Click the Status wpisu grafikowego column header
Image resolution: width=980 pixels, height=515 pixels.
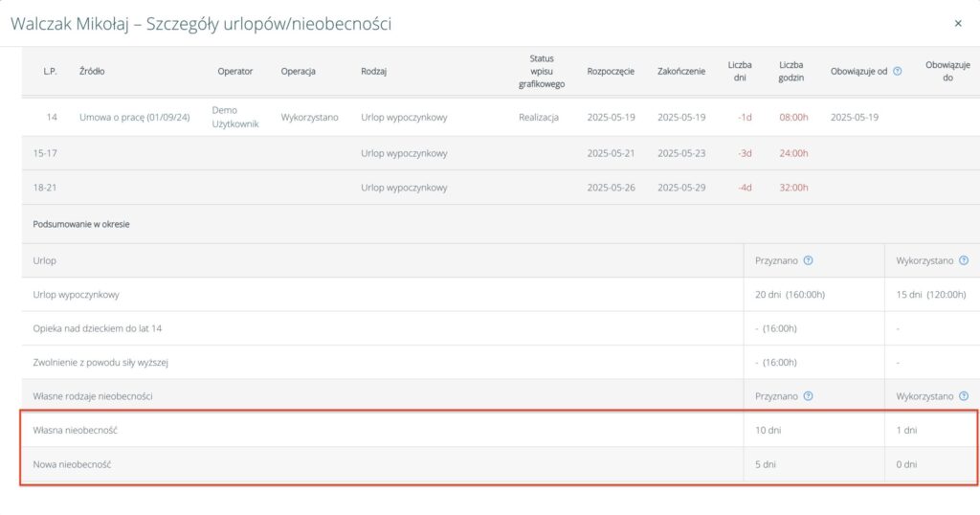pos(541,71)
